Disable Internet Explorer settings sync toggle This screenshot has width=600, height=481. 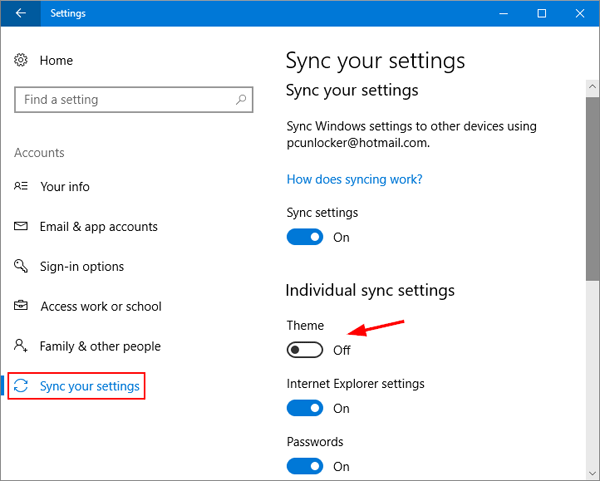point(305,408)
